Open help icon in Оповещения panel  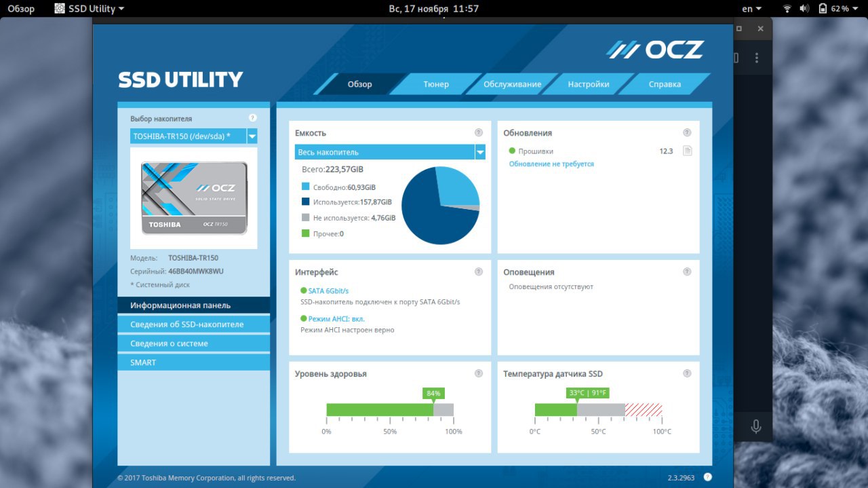[x=687, y=271]
